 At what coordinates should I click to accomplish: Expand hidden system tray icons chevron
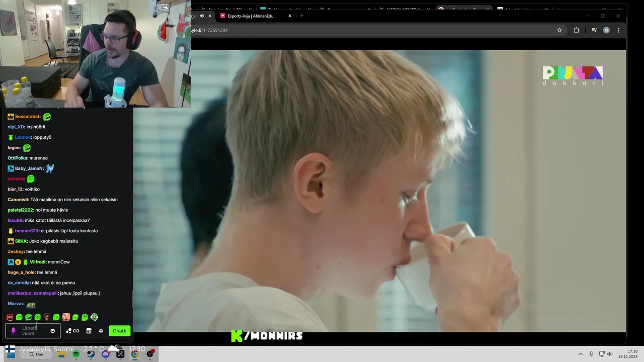(580, 354)
